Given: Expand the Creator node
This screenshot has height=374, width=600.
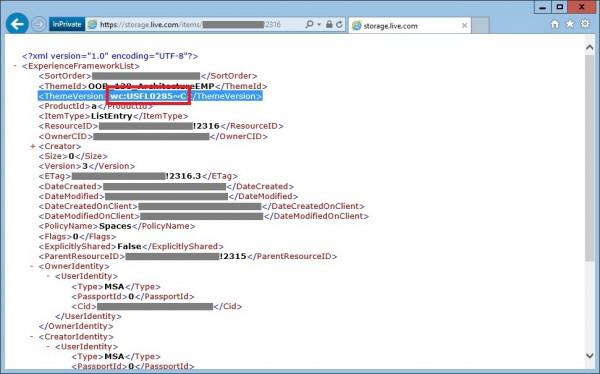Looking at the screenshot, I should (33, 146).
